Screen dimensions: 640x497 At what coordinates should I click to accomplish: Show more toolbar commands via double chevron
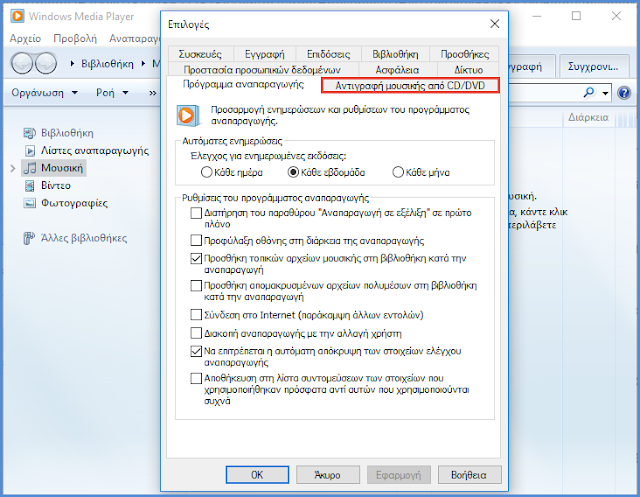point(153,93)
